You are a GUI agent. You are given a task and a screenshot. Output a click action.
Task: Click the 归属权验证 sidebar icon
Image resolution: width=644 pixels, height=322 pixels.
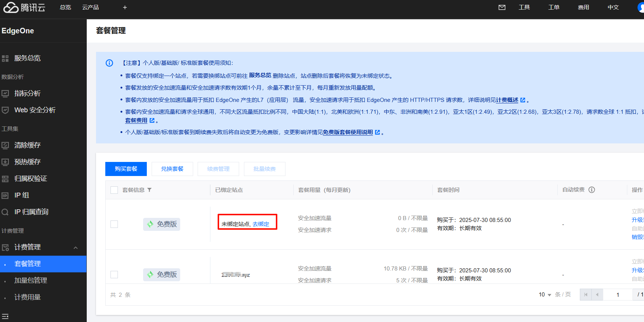[x=5, y=179]
